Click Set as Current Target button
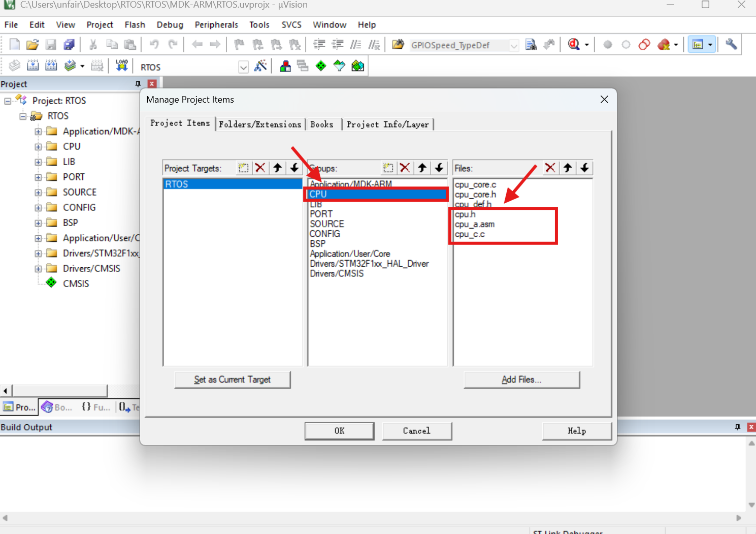756x534 pixels. point(232,380)
